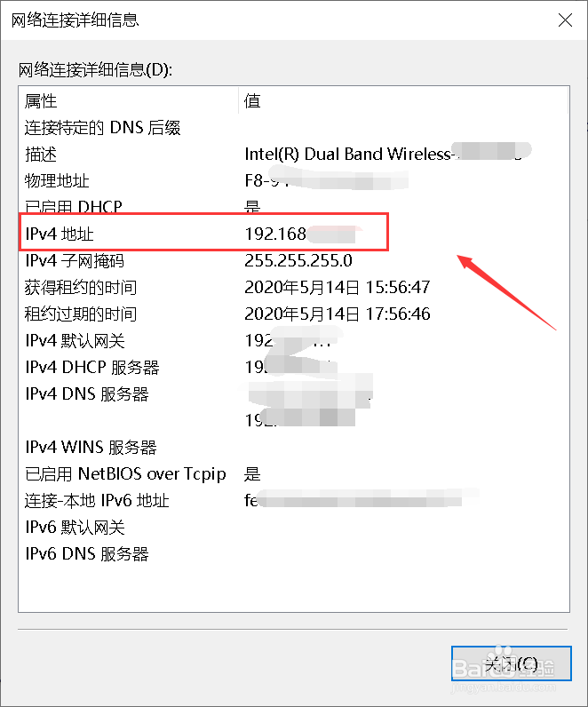
Task: Select the IPv4 地址 row
Action: coord(293,234)
